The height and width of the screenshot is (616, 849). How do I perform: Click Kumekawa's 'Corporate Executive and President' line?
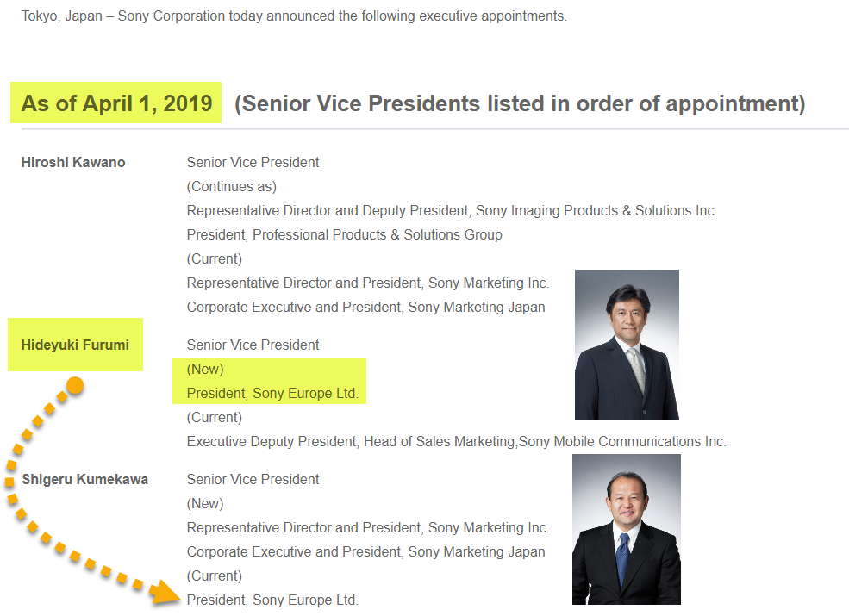[365, 551]
